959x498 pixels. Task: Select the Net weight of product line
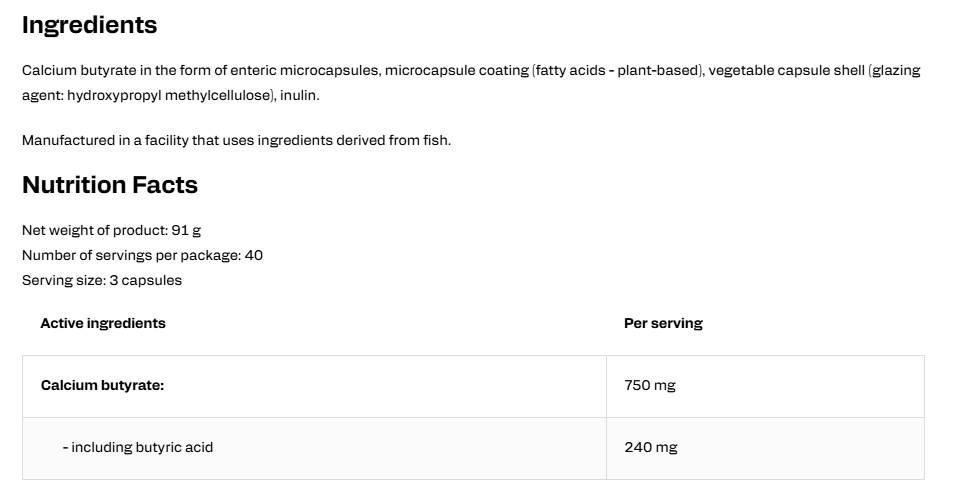tap(111, 231)
